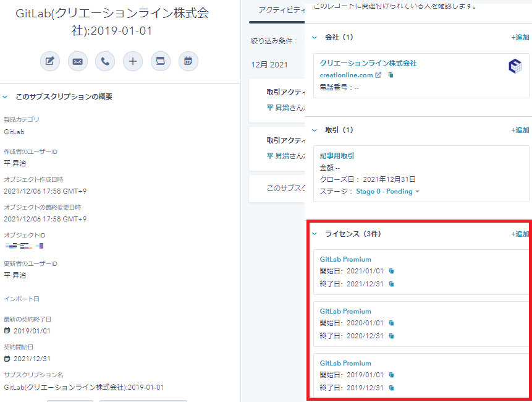Open GitLab Premium license starting 2020/01/01
The height and width of the screenshot is (402, 532).
pos(345,311)
